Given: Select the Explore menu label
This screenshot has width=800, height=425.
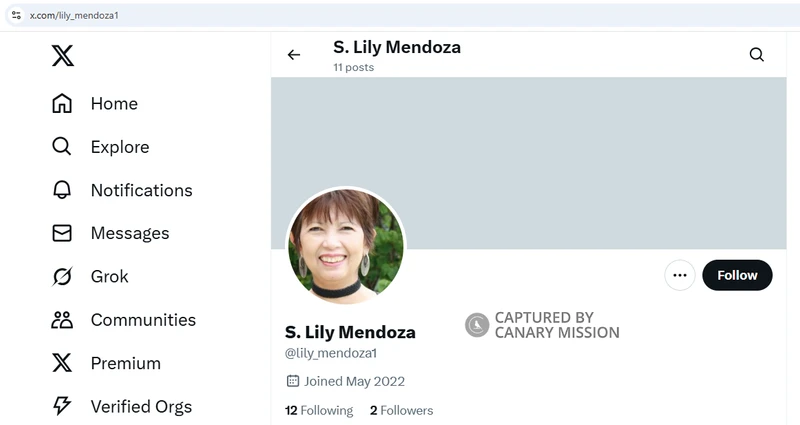Looking at the screenshot, I should coord(120,147).
